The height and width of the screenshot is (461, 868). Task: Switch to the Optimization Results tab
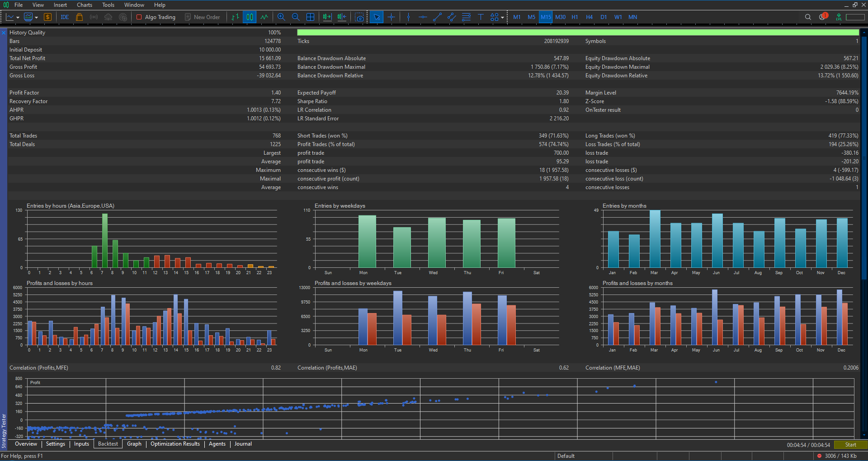tap(175, 444)
